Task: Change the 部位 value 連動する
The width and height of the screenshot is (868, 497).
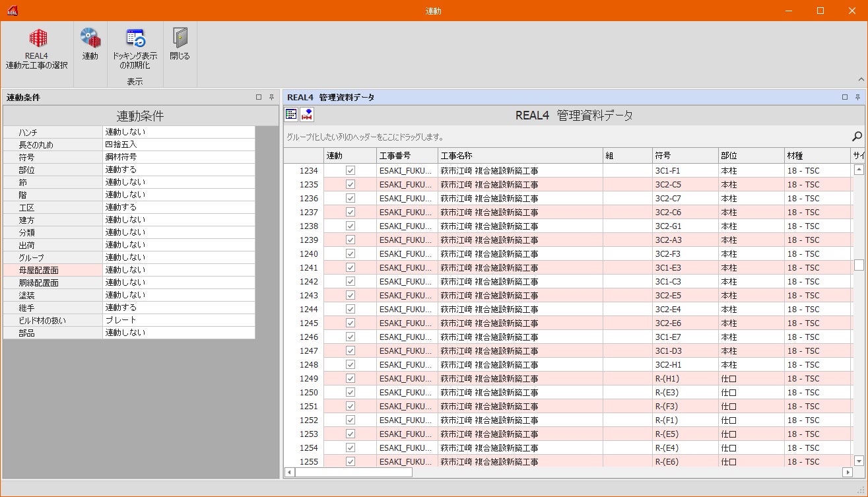Action: point(179,170)
